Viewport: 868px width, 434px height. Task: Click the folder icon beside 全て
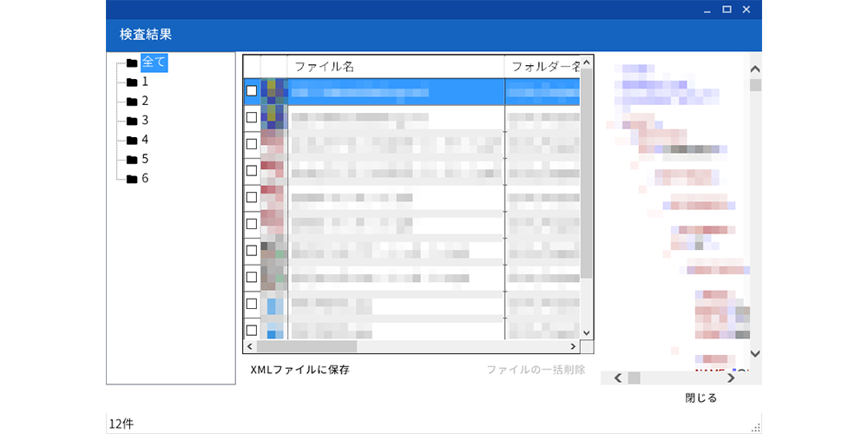pyautogui.click(x=132, y=63)
